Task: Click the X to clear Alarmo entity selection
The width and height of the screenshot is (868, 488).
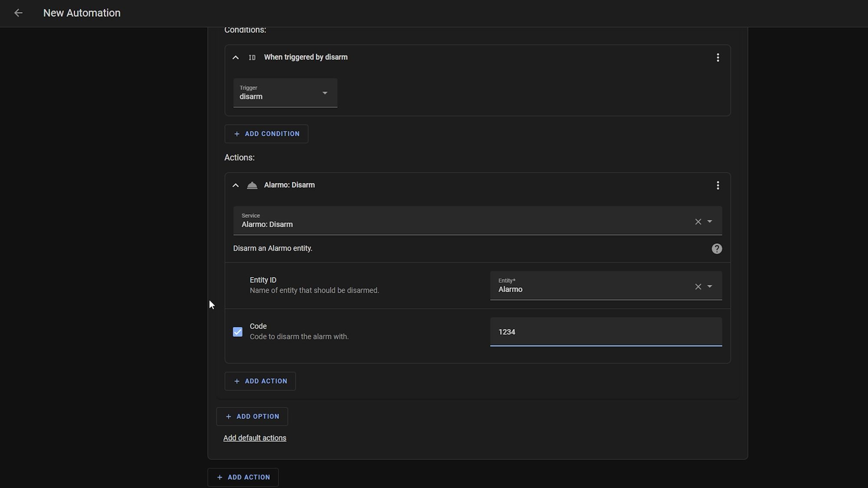Action: click(x=698, y=287)
